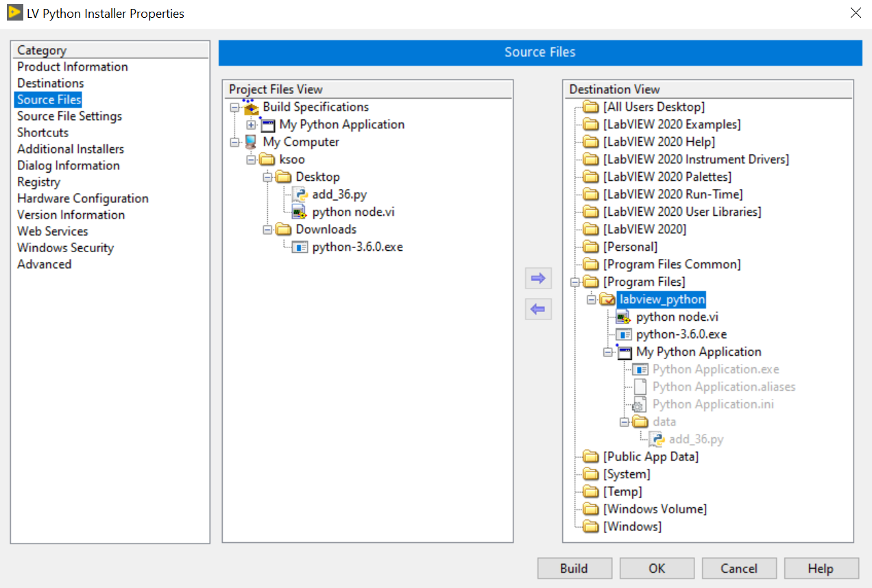Screen dimensions: 872x588
Task: Open the Dialog Information category
Action: pyautogui.click(x=69, y=165)
